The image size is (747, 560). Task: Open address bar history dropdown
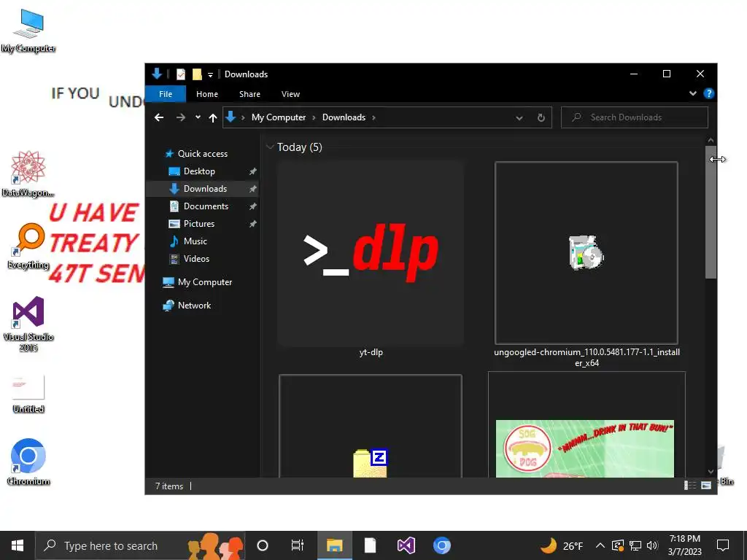(x=519, y=117)
